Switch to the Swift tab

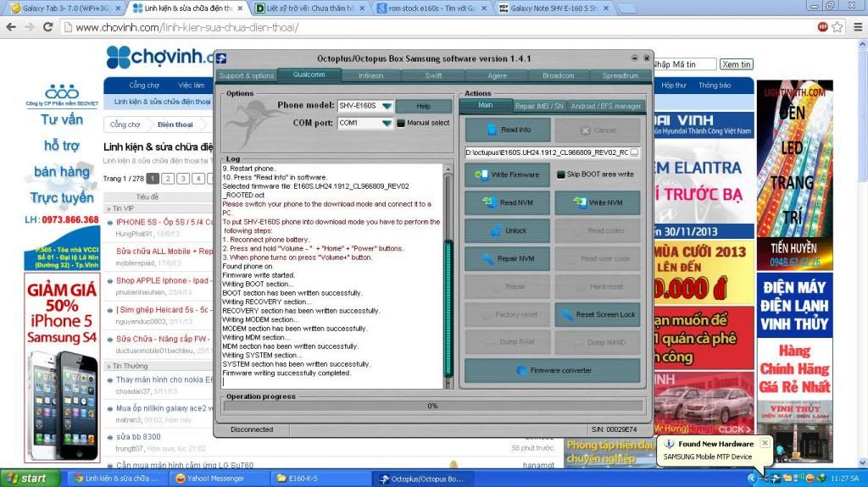coord(433,76)
